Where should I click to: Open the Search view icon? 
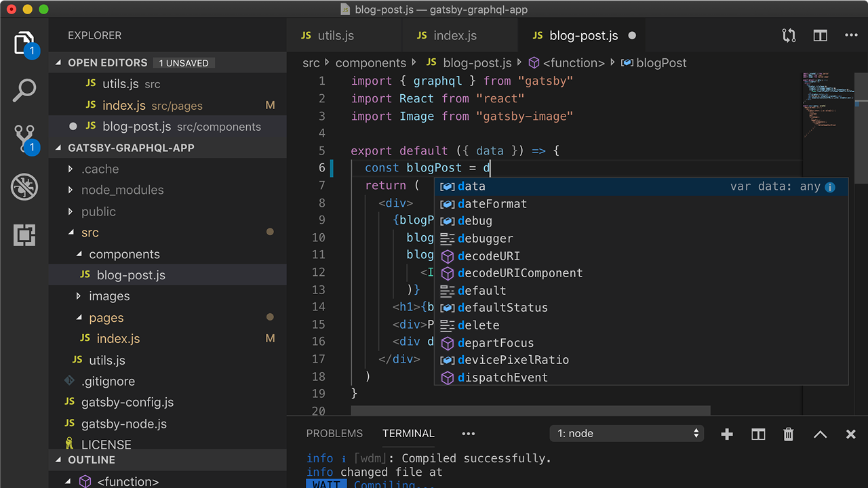[x=24, y=90]
